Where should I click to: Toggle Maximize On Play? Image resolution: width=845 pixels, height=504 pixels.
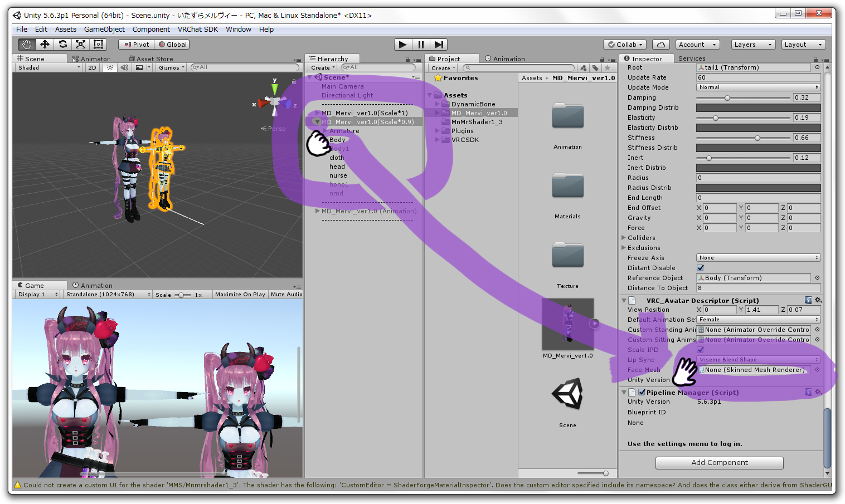click(x=240, y=295)
